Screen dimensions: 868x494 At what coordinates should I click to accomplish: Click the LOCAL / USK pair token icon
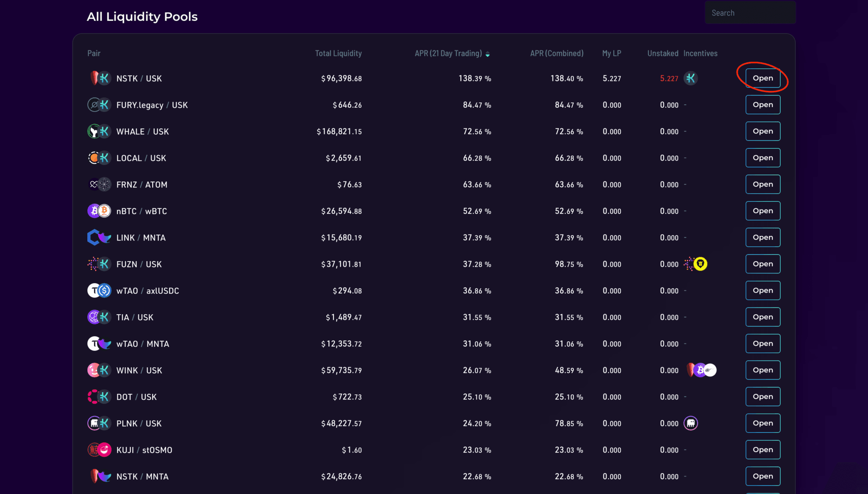pos(99,158)
